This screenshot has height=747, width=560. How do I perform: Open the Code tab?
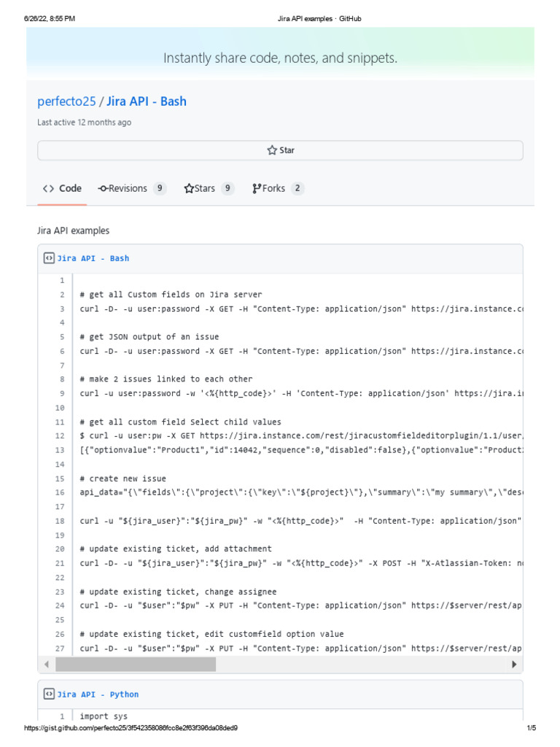(62, 188)
